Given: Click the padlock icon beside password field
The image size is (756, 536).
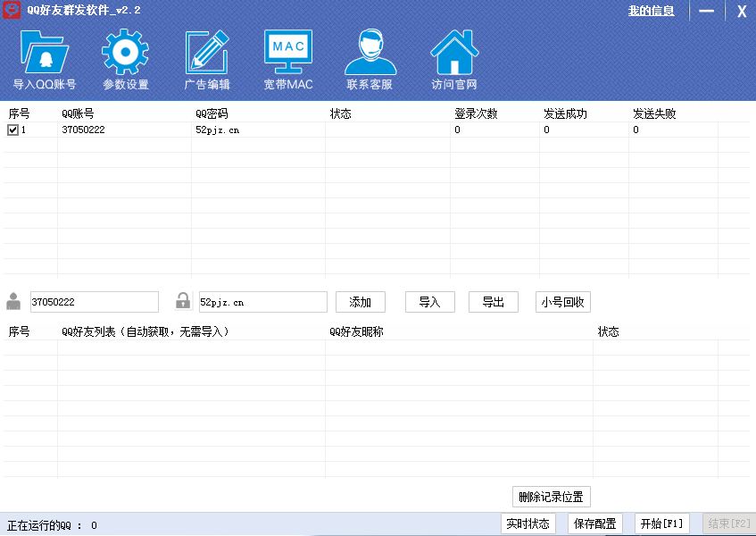Looking at the screenshot, I should coord(183,301).
